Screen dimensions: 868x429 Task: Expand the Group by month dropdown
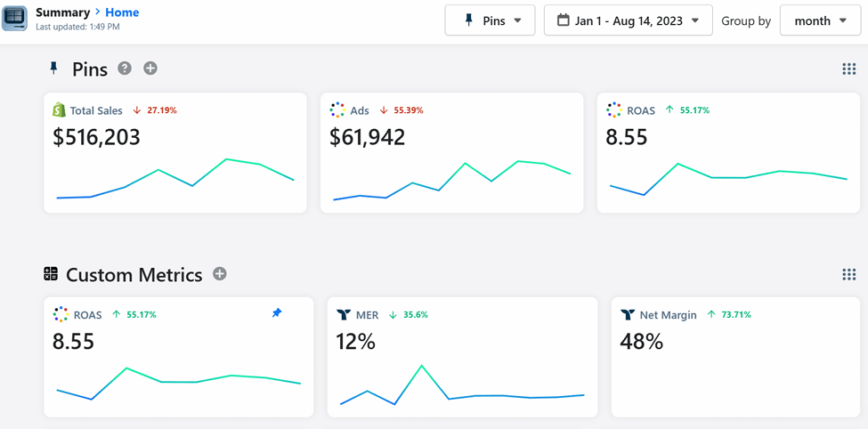click(820, 20)
